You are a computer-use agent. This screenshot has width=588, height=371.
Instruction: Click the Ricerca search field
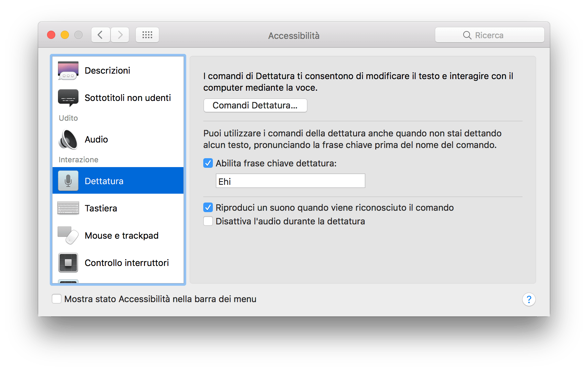point(489,35)
